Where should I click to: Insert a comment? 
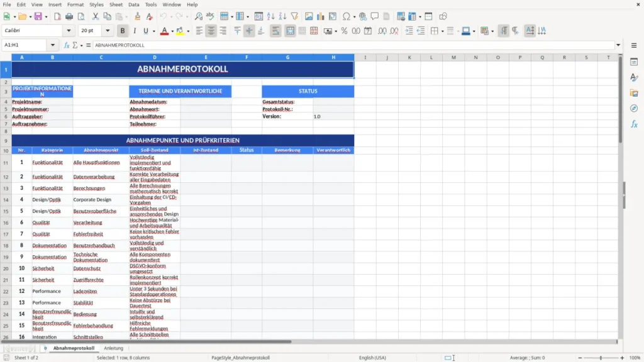(375, 16)
